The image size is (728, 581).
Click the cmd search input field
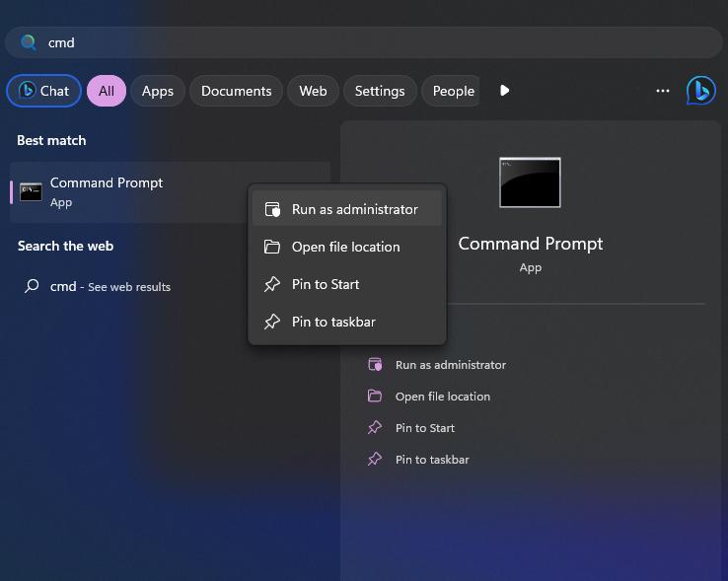(364, 42)
